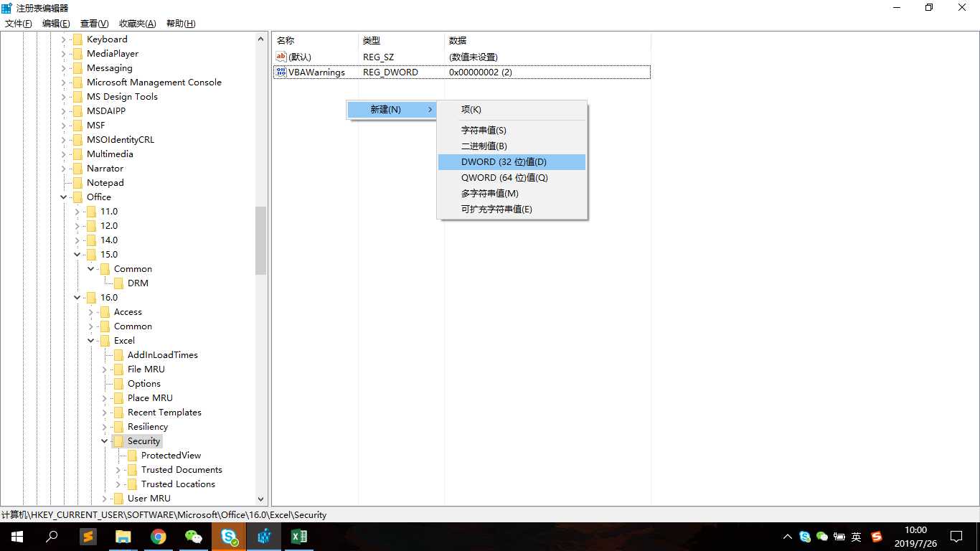
Task: Open the 文件(F) menu
Action: (19, 24)
